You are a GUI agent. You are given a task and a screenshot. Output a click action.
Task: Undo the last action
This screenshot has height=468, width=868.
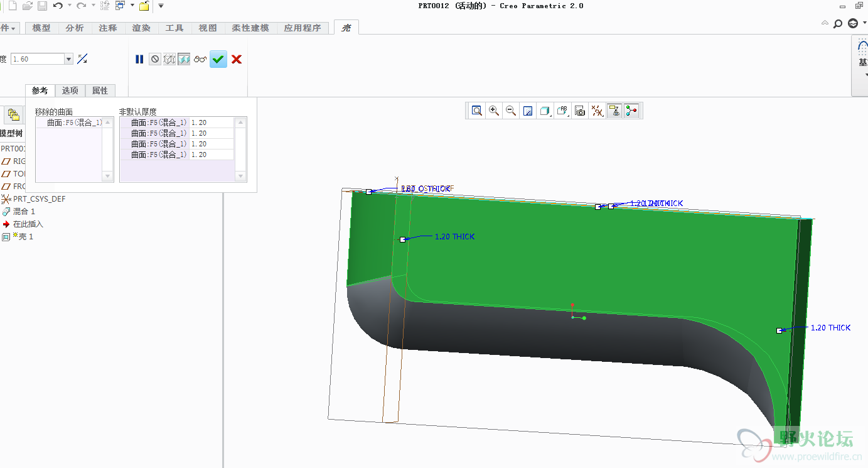pos(58,6)
